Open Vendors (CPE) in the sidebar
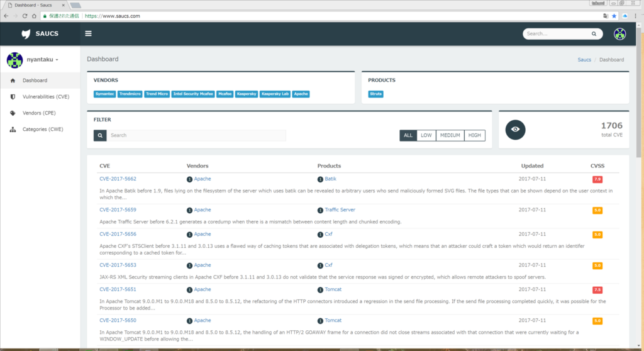Screen dimensions: 644x351 pyautogui.click(x=40, y=113)
